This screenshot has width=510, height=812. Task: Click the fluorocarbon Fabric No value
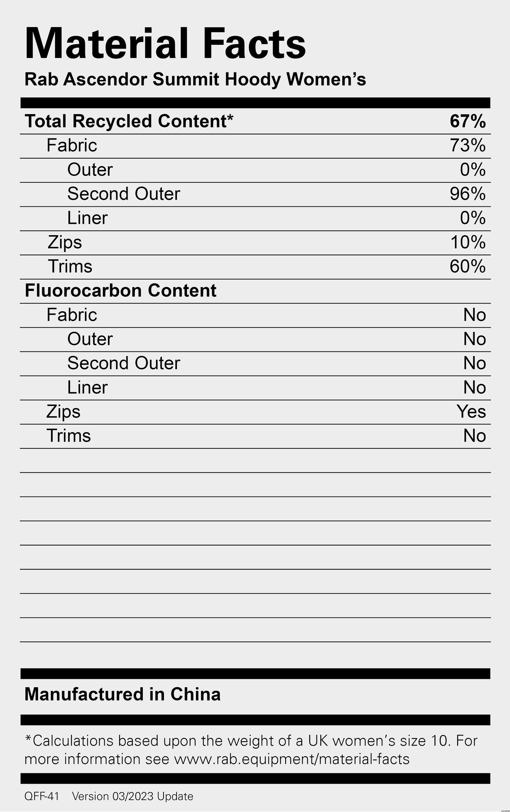pyautogui.click(x=475, y=315)
